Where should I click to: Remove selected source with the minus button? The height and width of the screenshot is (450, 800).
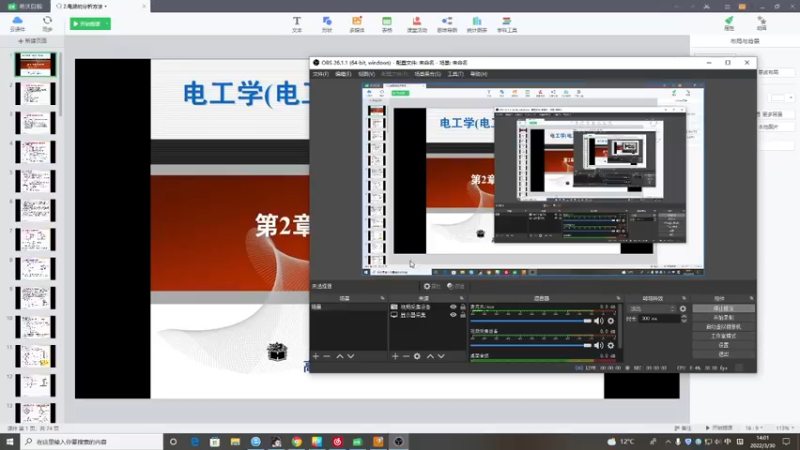click(406, 356)
